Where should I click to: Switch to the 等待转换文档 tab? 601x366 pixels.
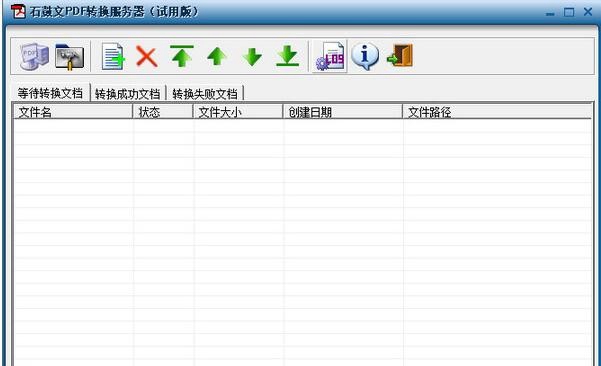pyautogui.click(x=50, y=93)
